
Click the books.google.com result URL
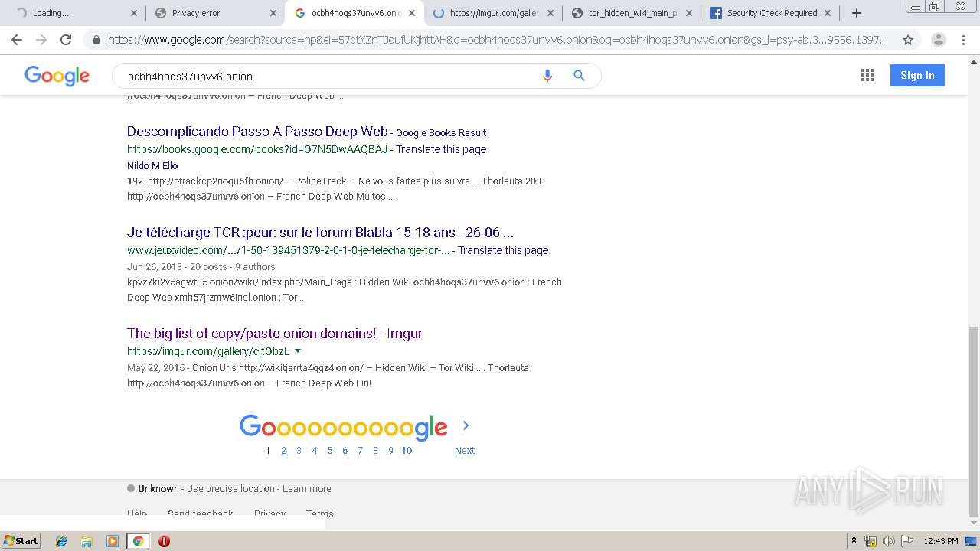(257, 149)
